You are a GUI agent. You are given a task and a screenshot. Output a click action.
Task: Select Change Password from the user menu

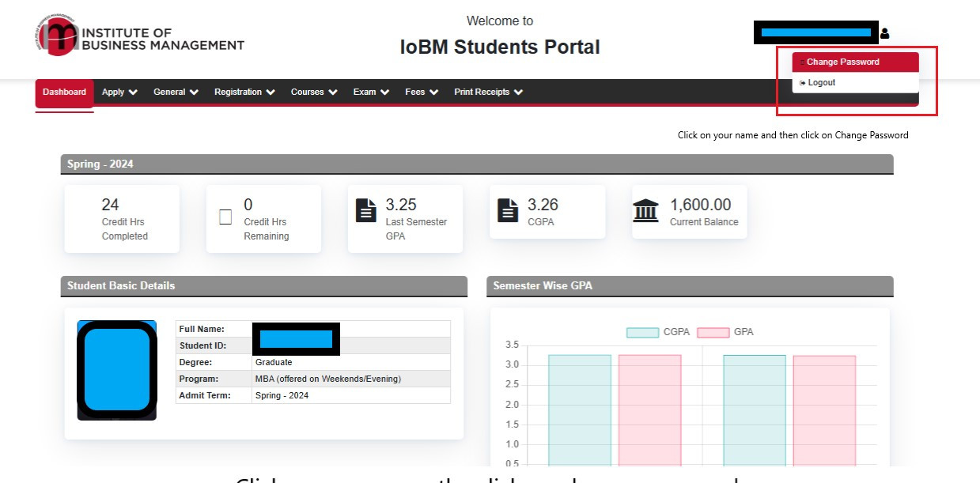click(855, 62)
